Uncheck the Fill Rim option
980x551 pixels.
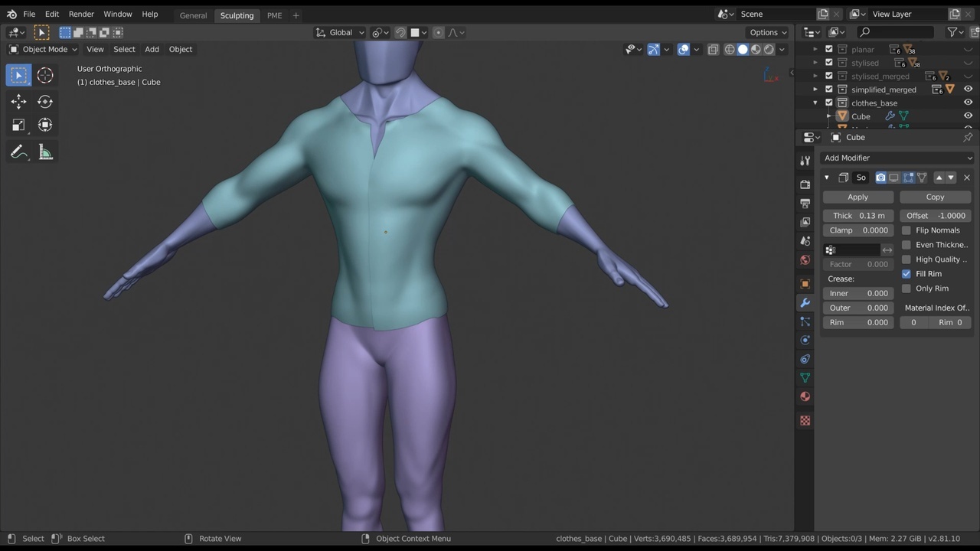906,274
